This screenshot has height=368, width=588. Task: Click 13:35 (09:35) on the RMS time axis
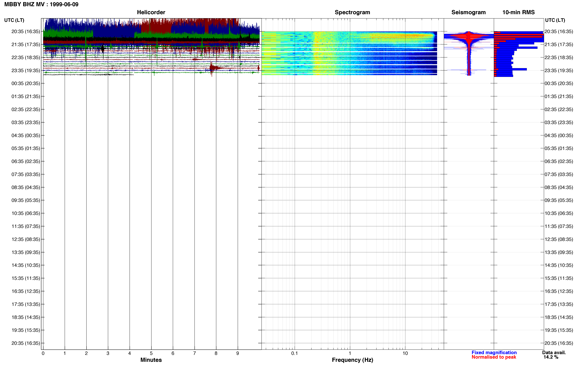pos(559,252)
